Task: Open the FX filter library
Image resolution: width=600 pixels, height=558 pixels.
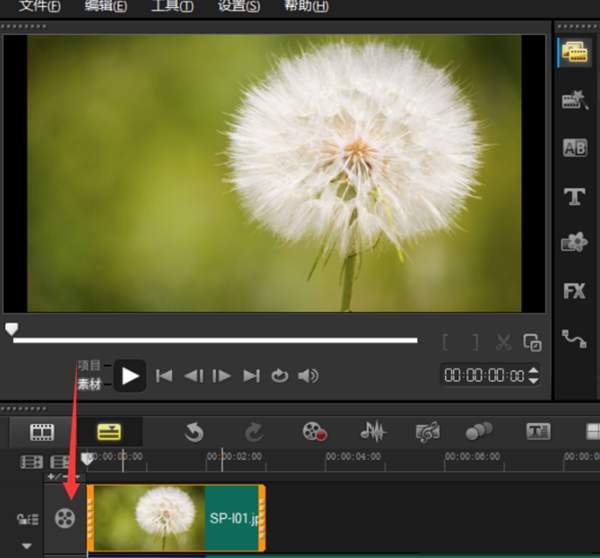Action: [574, 291]
